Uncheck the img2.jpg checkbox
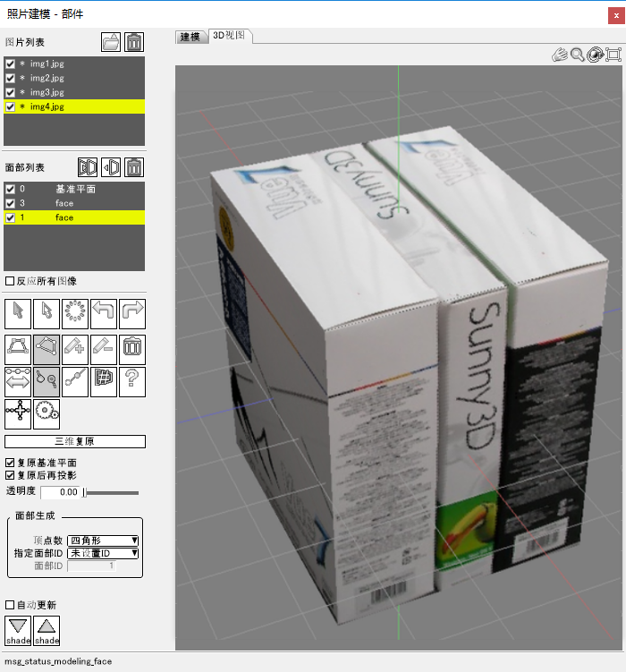 coord(10,78)
